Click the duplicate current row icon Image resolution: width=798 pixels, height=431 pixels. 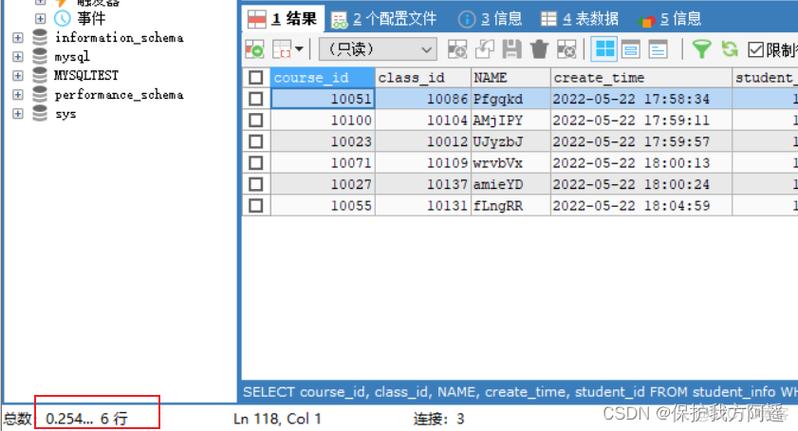click(484, 49)
